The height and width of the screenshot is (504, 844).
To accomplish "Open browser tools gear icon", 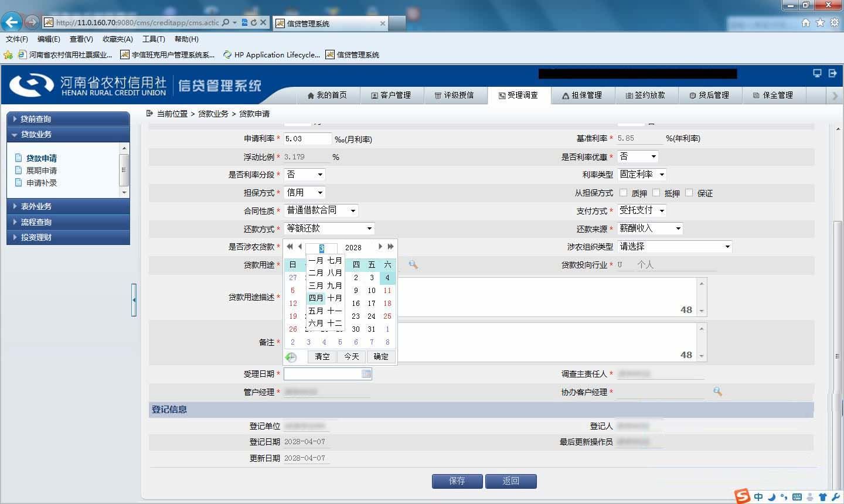I will pyautogui.click(x=834, y=22).
